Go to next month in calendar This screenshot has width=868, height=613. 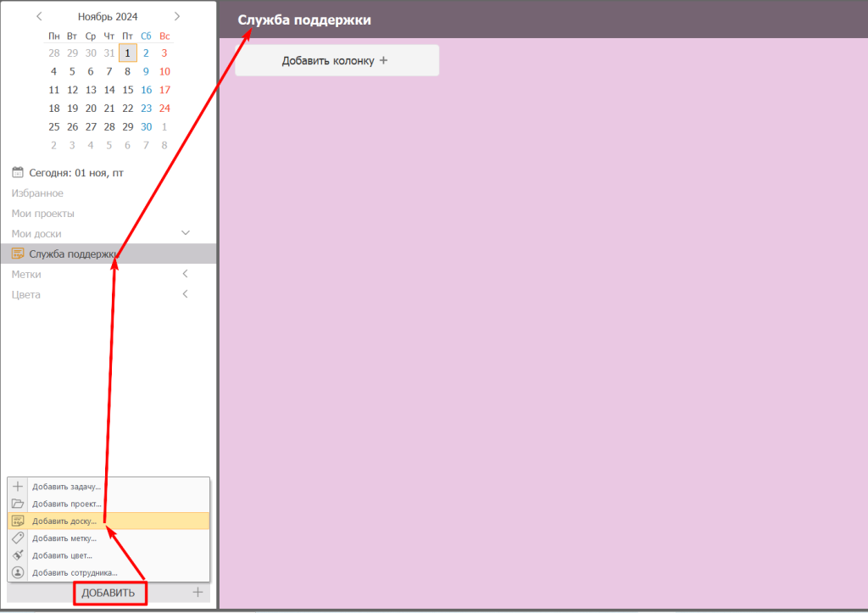pos(176,16)
